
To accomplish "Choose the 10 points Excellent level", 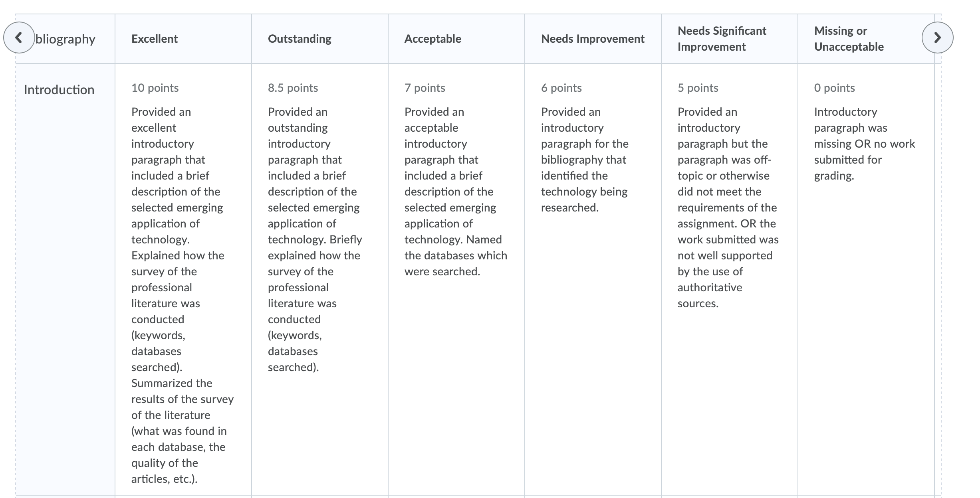I will point(155,88).
